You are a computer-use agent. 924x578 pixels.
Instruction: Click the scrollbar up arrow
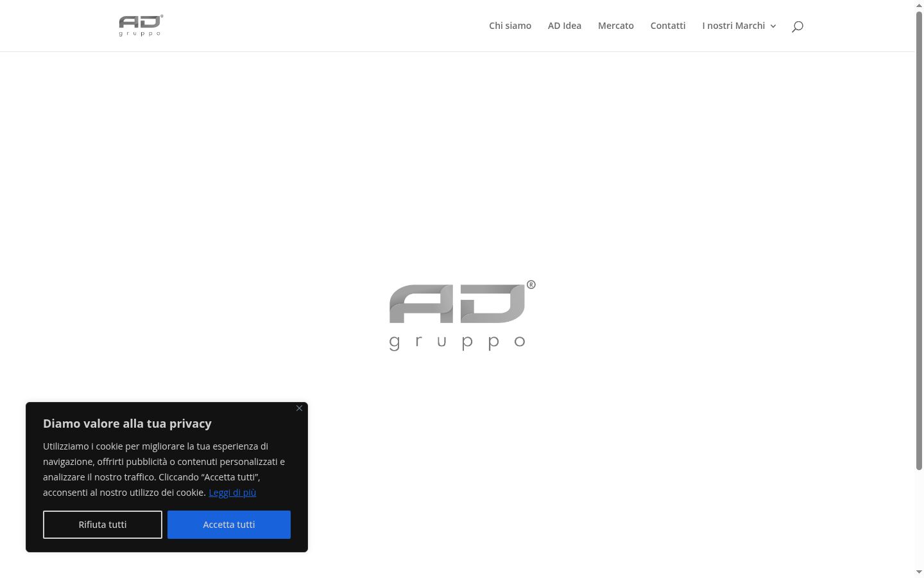919,5
